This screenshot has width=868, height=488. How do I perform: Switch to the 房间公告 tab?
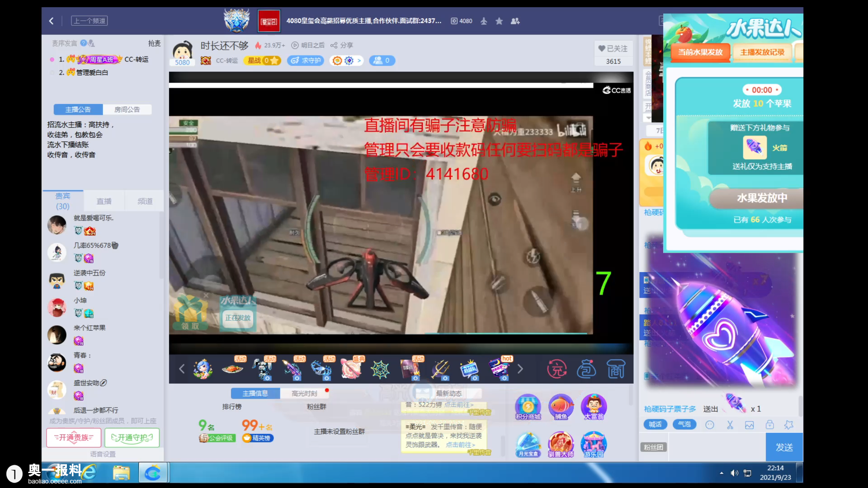click(x=127, y=109)
